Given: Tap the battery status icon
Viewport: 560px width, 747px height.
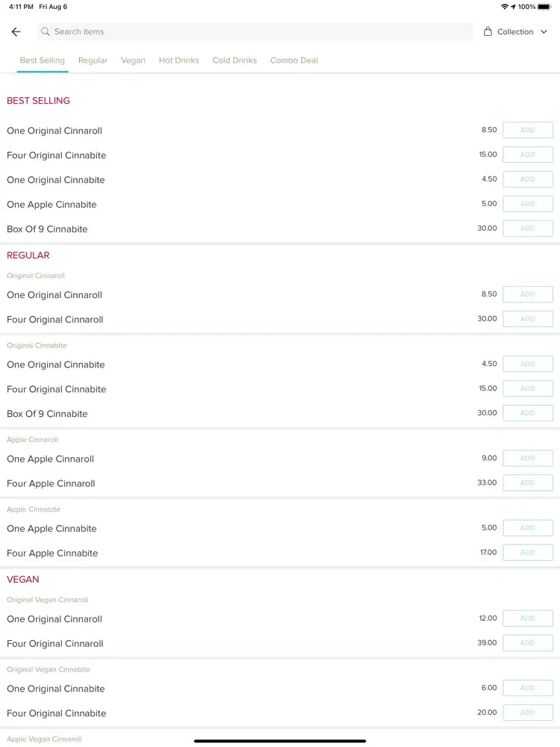Looking at the screenshot, I should 544,7.
